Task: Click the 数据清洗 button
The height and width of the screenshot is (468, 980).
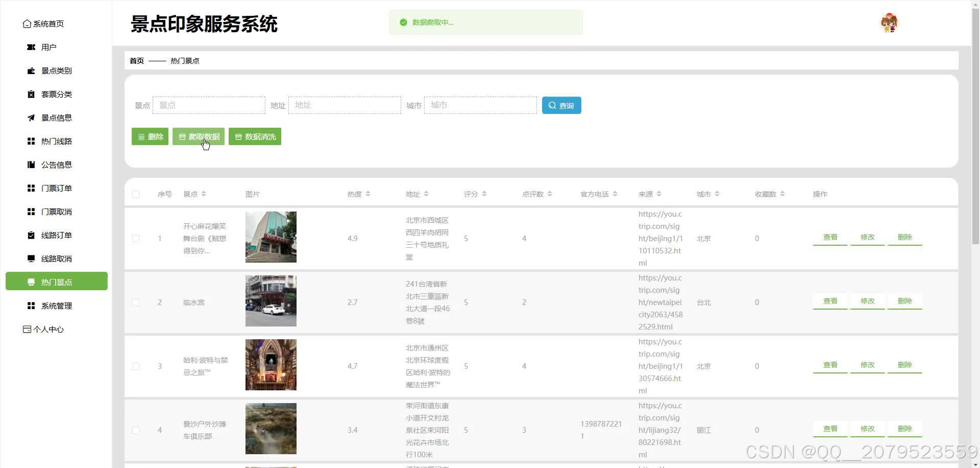Action: pos(255,136)
